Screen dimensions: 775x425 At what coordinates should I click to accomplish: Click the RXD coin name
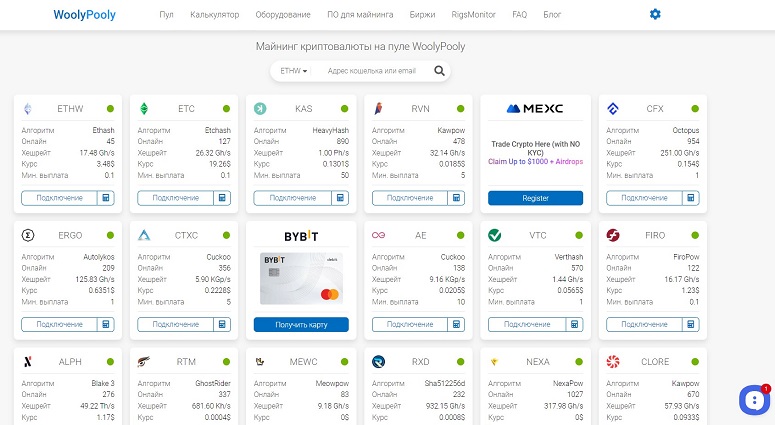click(421, 362)
